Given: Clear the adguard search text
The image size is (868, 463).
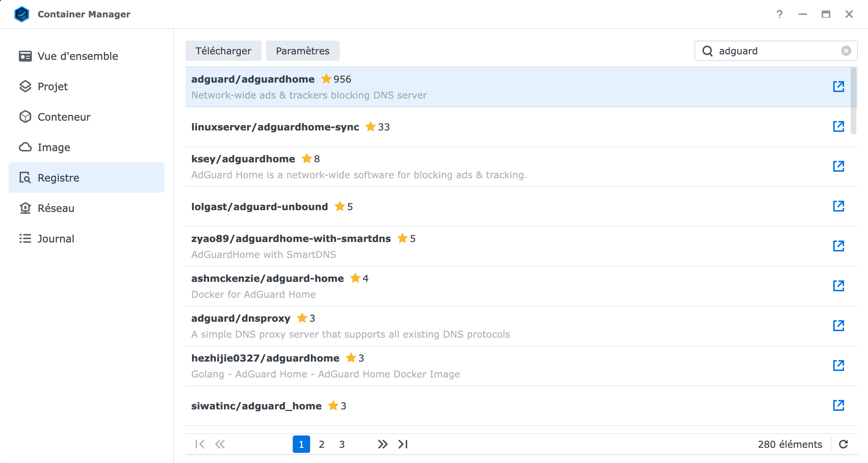Looking at the screenshot, I should tap(846, 51).
